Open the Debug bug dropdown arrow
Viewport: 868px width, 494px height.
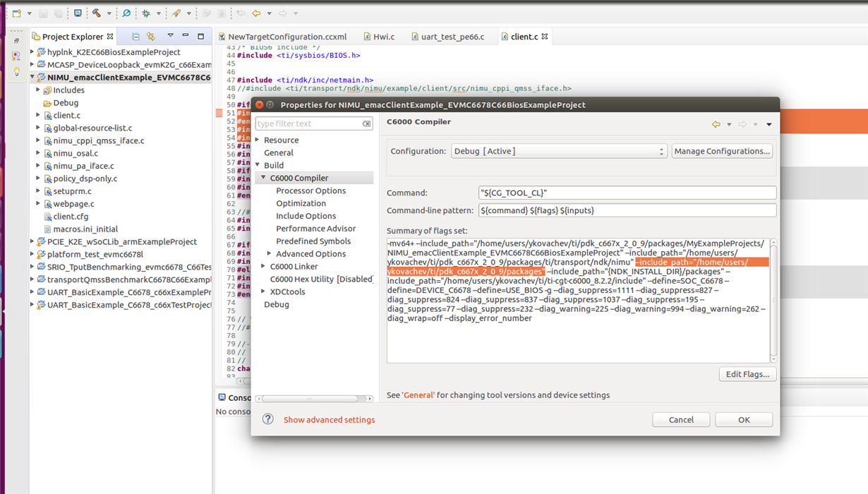(x=159, y=13)
